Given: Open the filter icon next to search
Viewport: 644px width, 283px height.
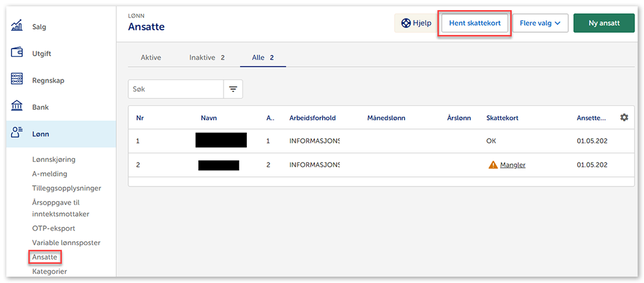Looking at the screenshot, I should (233, 90).
